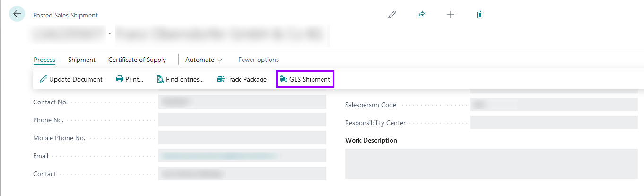Switch to the Shipment tab

tap(82, 60)
